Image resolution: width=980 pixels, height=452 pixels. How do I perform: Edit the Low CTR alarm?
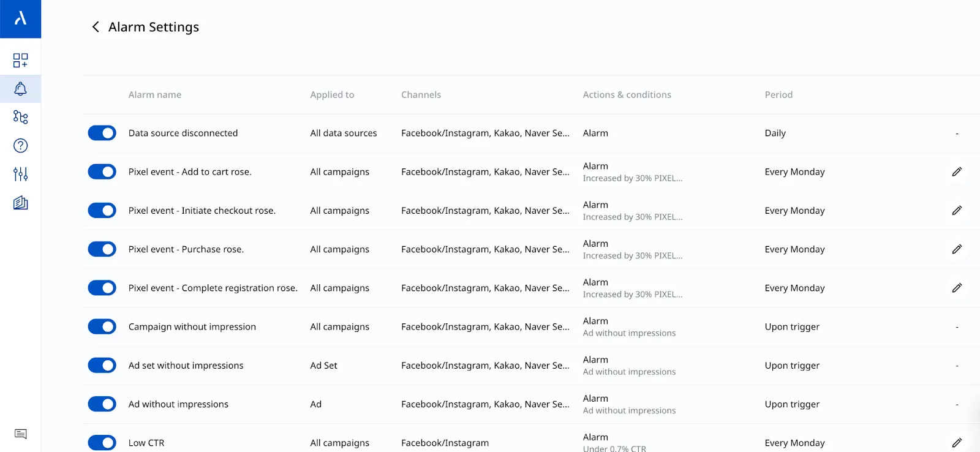pos(957,442)
